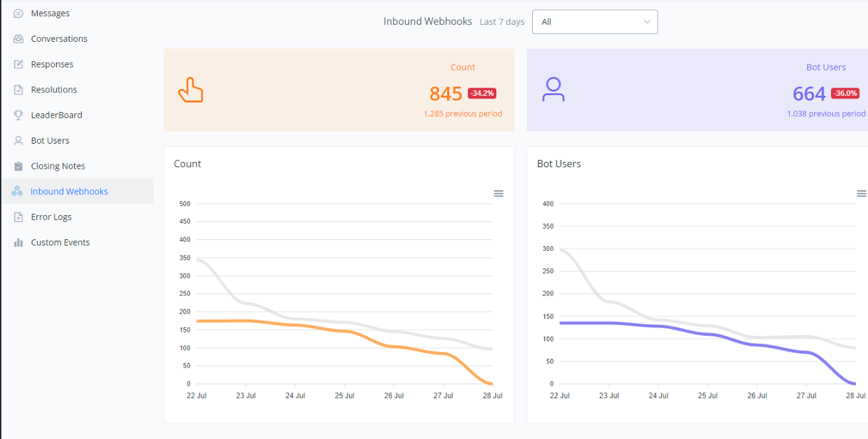Click the Closing Notes clipboard icon
The height and width of the screenshot is (439, 868).
pos(18,166)
